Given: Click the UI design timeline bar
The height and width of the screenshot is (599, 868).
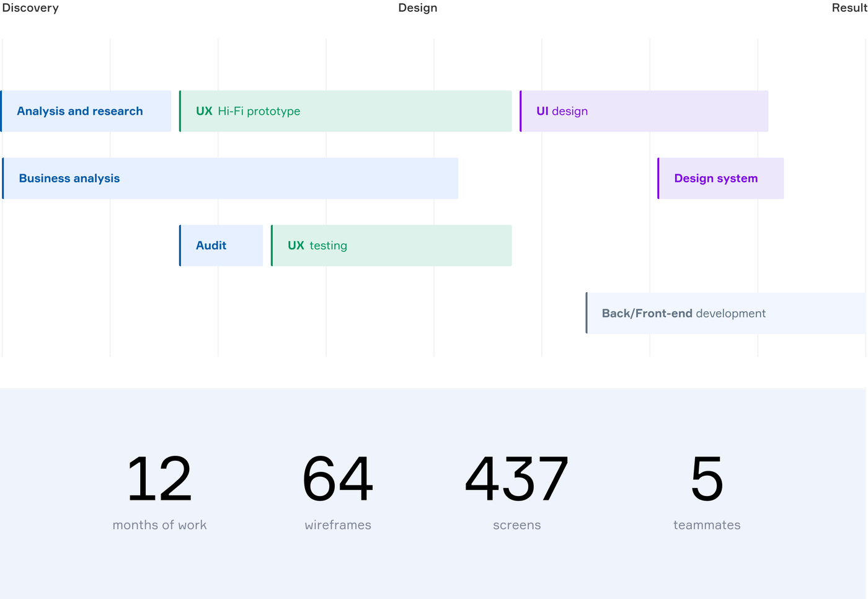Looking at the screenshot, I should tap(644, 112).
